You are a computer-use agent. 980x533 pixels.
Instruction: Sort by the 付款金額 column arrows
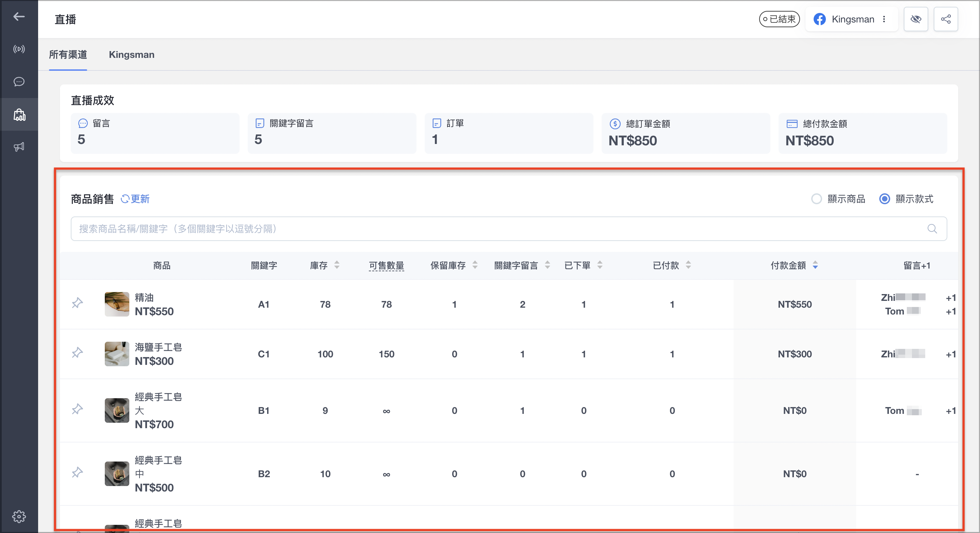815,265
